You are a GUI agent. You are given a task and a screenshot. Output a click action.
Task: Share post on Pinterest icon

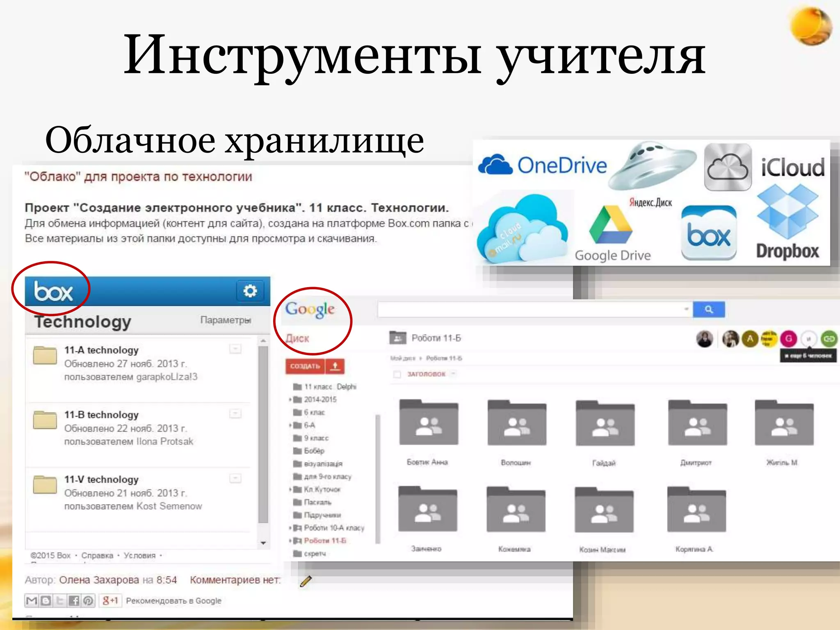[x=88, y=601]
